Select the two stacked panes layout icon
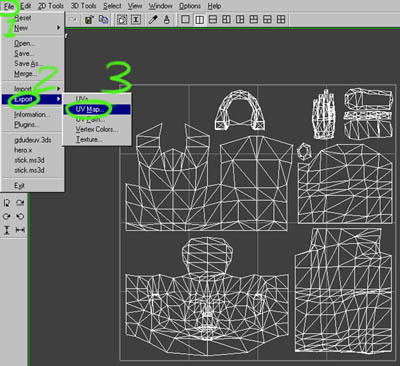 pyautogui.click(x=213, y=20)
